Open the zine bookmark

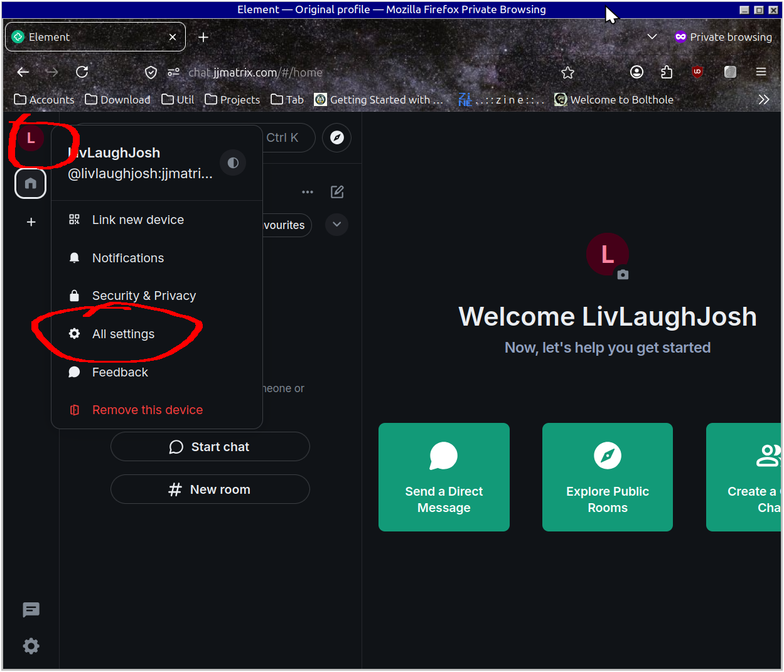coord(501,100)
